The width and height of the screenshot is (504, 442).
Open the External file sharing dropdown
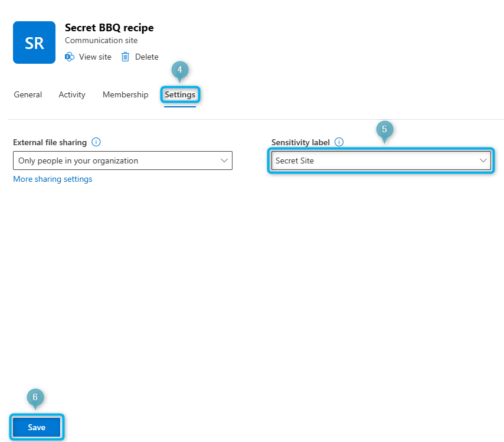tap(122, 161)
